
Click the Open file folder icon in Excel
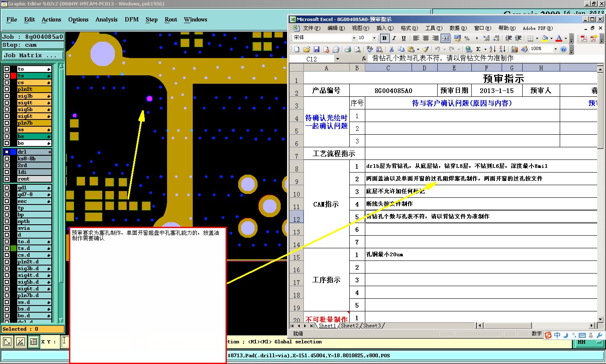[307, 49]
